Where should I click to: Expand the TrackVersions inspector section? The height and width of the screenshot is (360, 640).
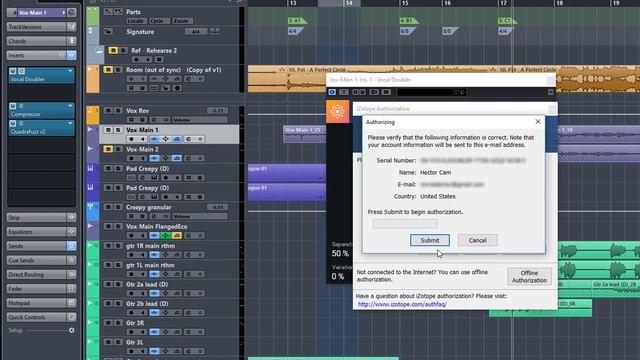click(36, 27)
